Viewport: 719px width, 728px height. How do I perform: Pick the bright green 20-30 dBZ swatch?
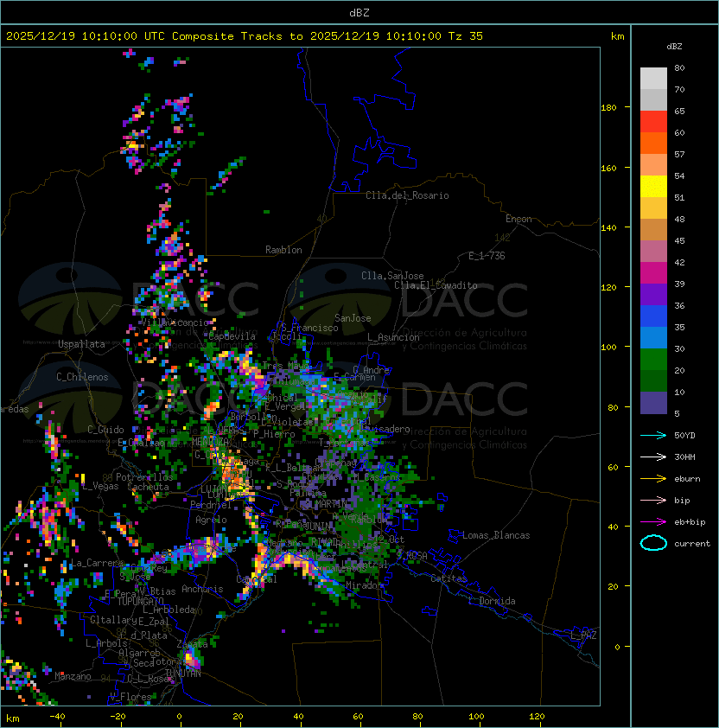coord(653,360)
